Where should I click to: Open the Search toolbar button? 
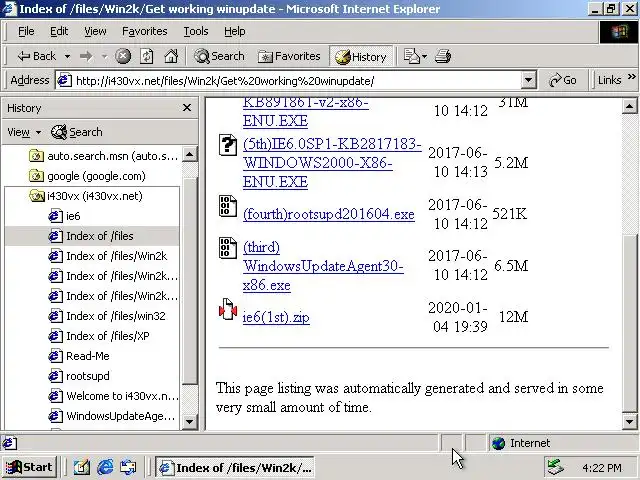click(219, 56)
